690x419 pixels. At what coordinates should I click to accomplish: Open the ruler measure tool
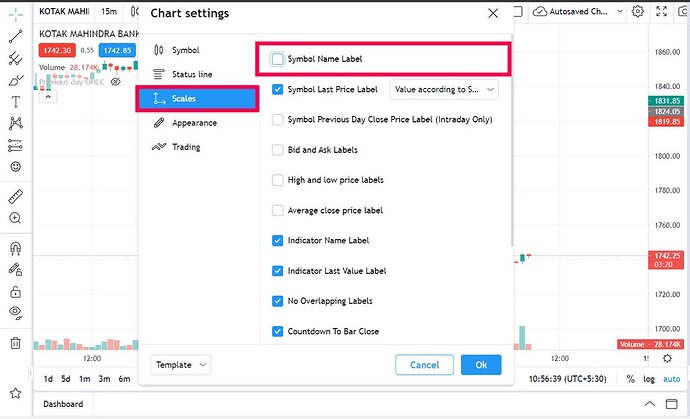point(15,197)
